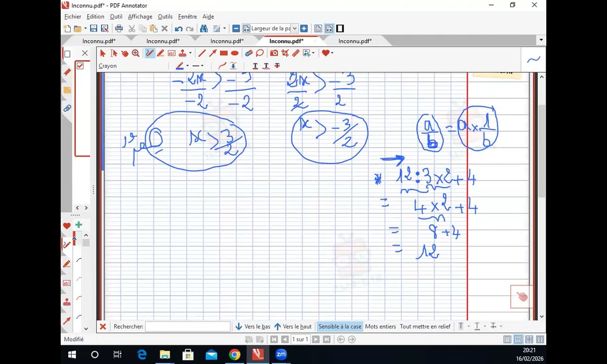Enable fit whole page view toggle
Screen dimensions: 607x364
click(x=318, y=29)
